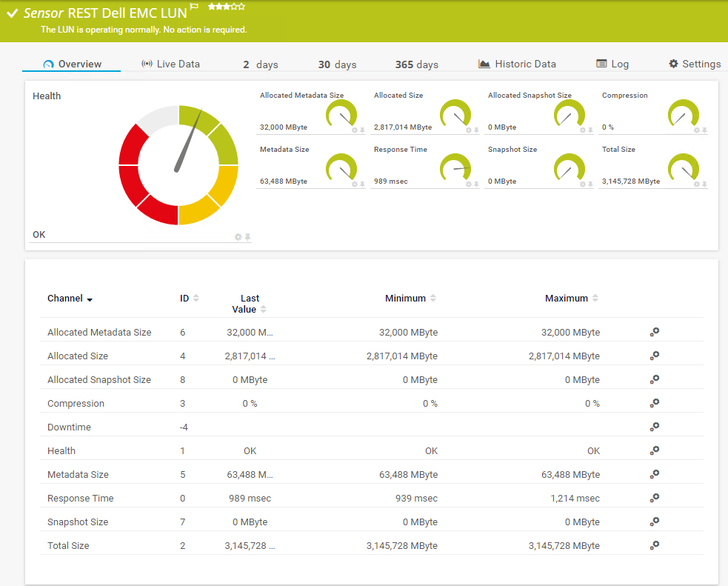Open channel settings for Total Size row
The height and width of the screenshot is (586, 728).
(x=654, y=546)
